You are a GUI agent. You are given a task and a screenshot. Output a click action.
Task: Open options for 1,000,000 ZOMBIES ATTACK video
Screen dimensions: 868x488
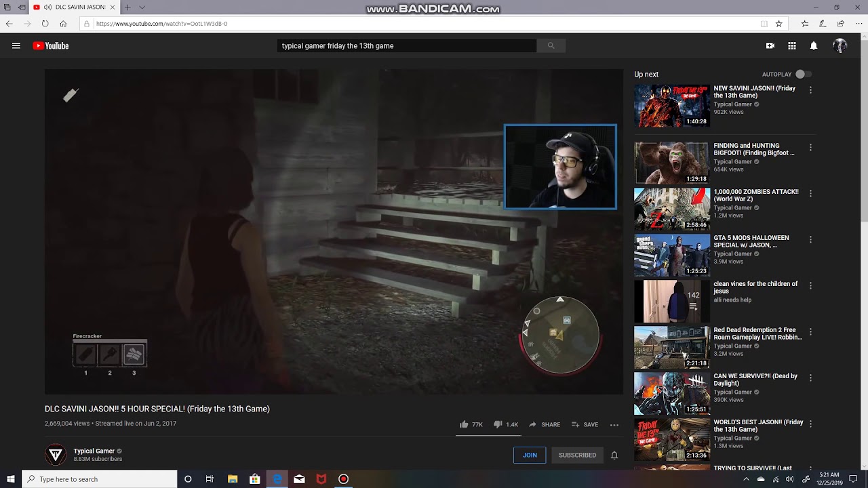[x=810, y=193]
